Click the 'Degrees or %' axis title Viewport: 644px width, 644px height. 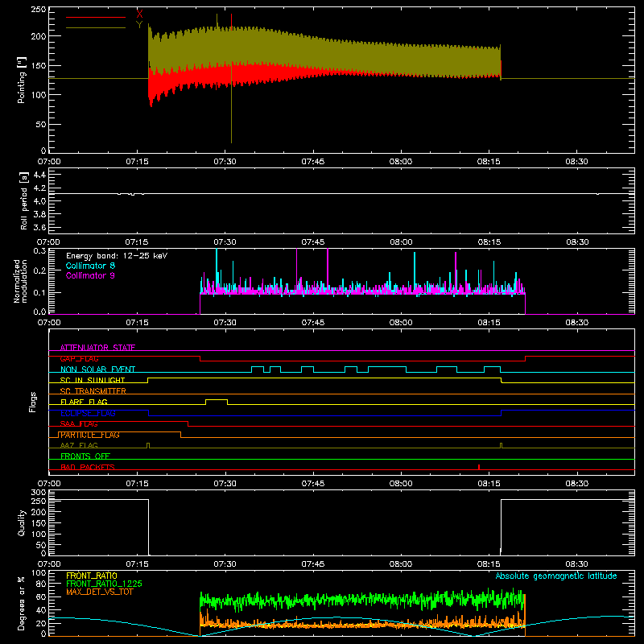[x=22, y=603]
